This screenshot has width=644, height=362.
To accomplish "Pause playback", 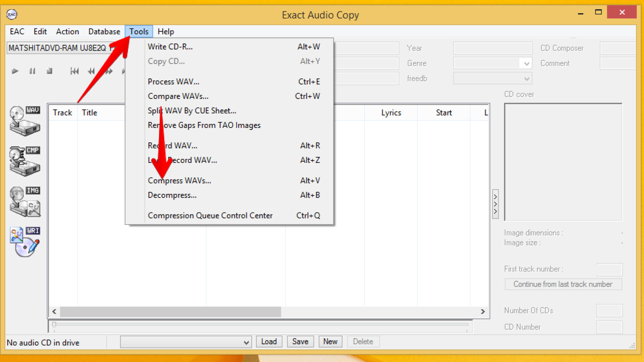I will tap(32, 71).
